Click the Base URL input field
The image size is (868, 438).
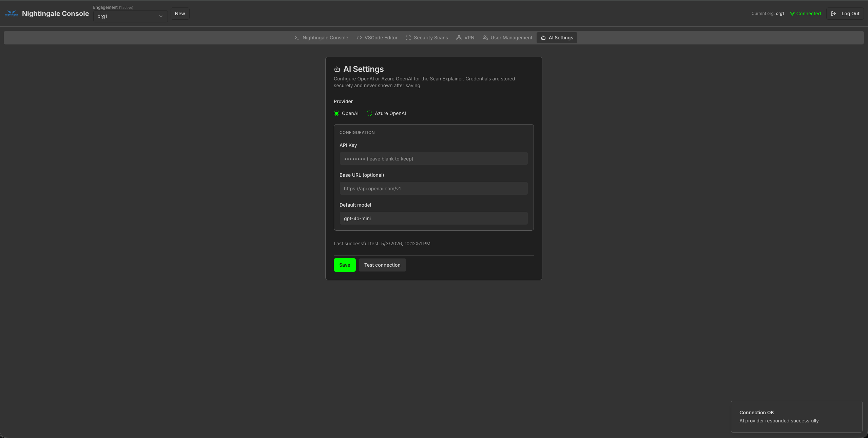433,189
